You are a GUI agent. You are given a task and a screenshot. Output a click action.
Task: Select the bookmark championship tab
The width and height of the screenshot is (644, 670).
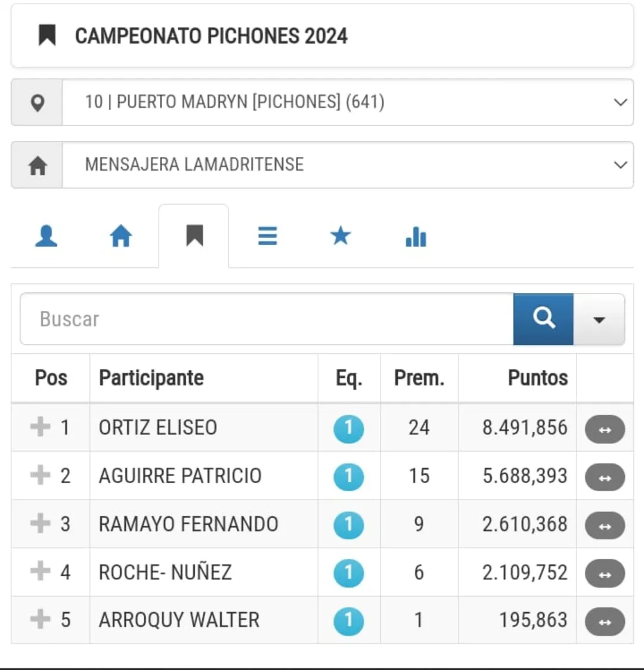pyautogui.click(x=194, y=236)
